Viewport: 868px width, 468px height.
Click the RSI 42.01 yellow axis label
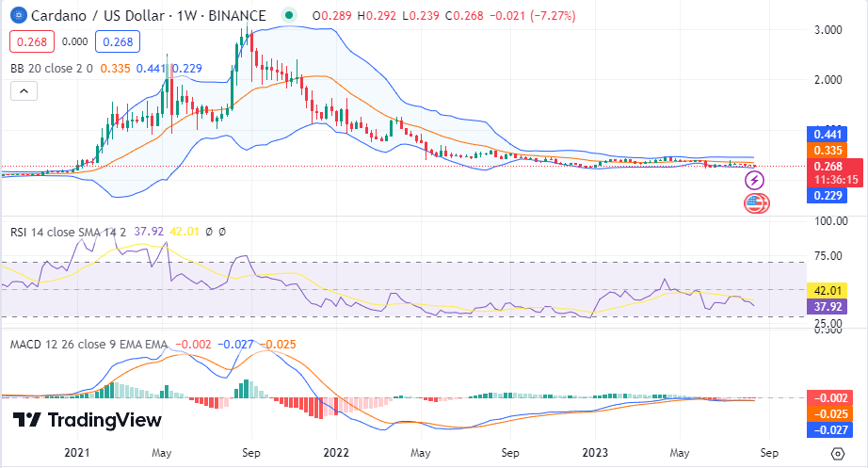827,291
